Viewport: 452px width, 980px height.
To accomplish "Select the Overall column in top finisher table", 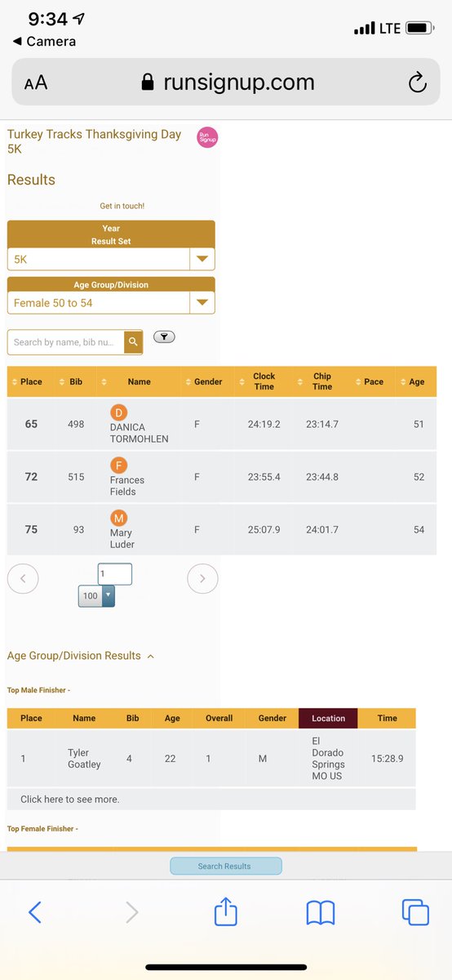I will pyautogui.click(x=219, y=719).
